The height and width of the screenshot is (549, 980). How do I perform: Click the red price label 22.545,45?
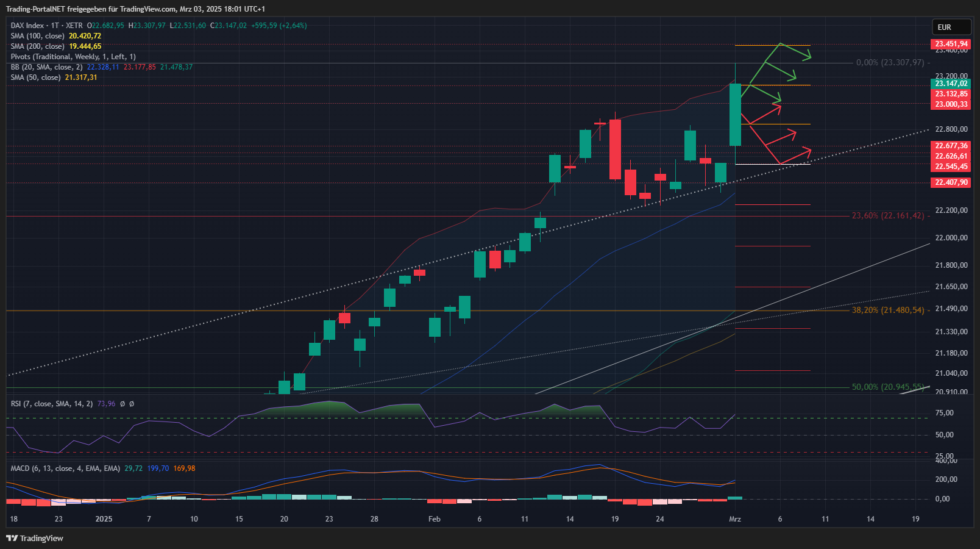pos(951,167)
